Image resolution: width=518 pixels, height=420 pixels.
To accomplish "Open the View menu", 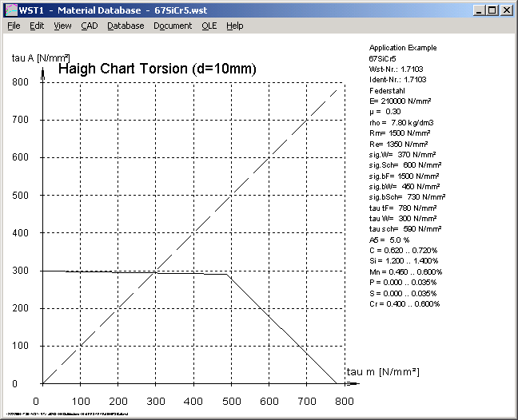I will pyautogui.click(x=62, y=26).
